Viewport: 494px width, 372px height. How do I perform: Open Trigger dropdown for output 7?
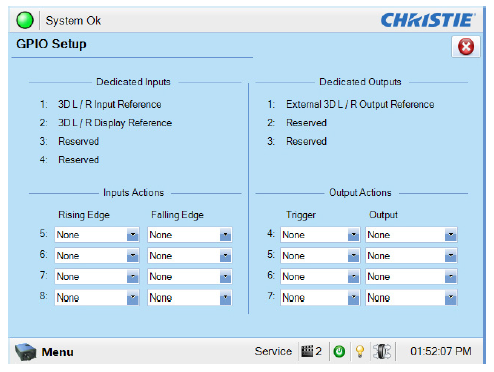[320, 297]
